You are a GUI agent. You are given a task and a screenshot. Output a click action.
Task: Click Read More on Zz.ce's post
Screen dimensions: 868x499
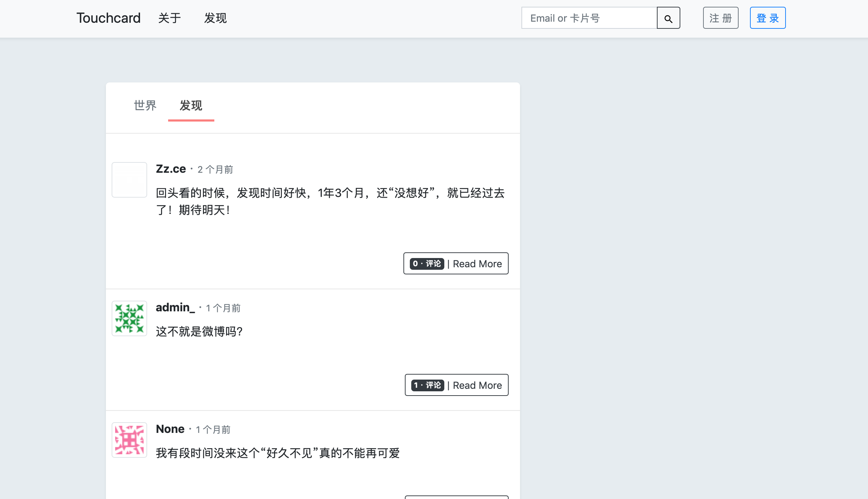coord(477,264)
